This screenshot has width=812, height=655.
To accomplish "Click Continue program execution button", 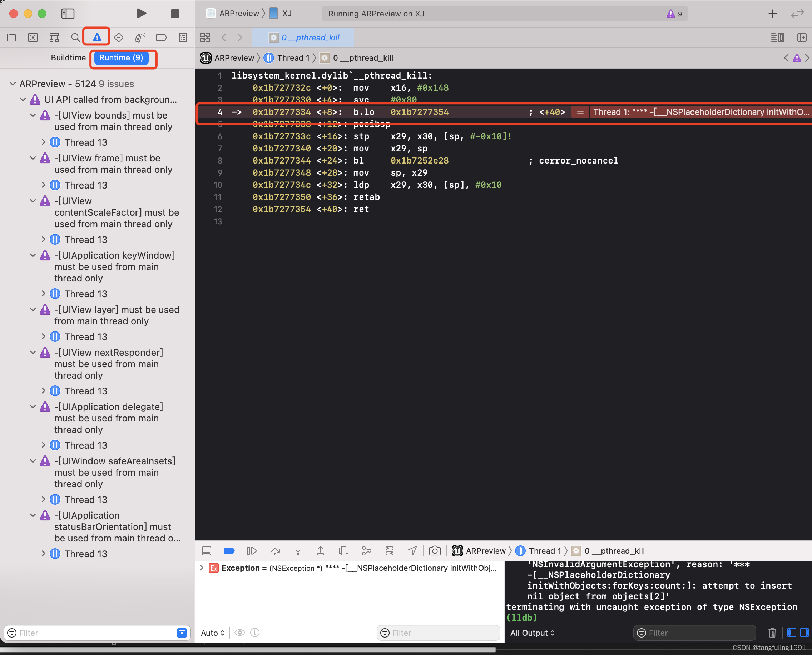I will [x=252, y=551].
